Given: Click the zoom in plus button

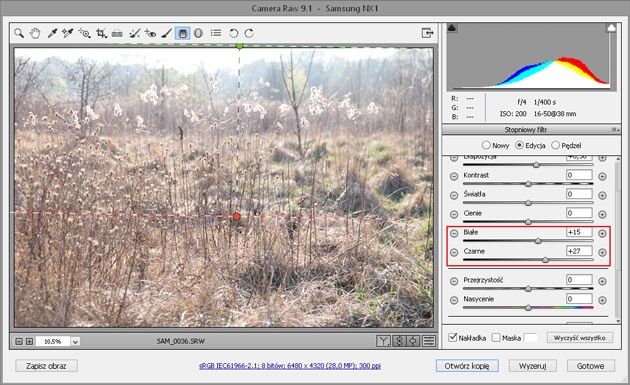Looking at the screenshot, I should click(29, 341).
